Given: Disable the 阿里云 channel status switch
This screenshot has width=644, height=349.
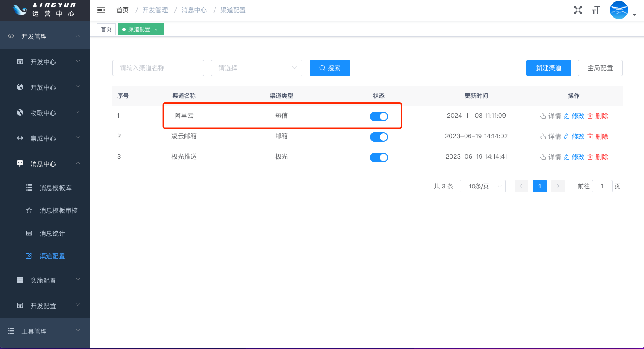Looking at the screenshot, I should click(x=379, y=116).
